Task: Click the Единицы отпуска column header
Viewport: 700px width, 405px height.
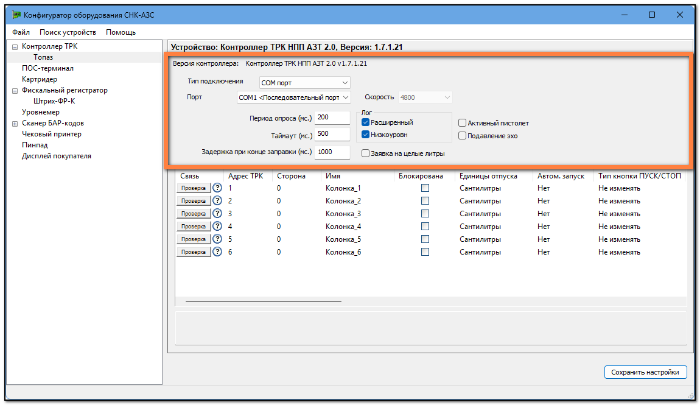Action: [x=488, y=176]
